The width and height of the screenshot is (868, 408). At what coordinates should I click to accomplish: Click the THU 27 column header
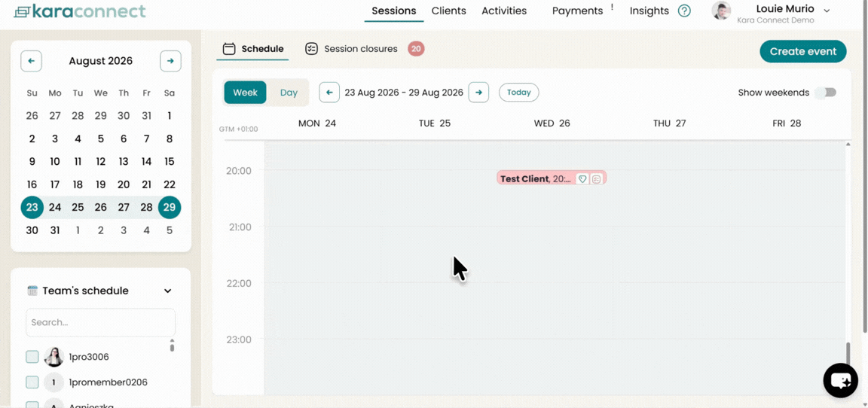(669, 123)
